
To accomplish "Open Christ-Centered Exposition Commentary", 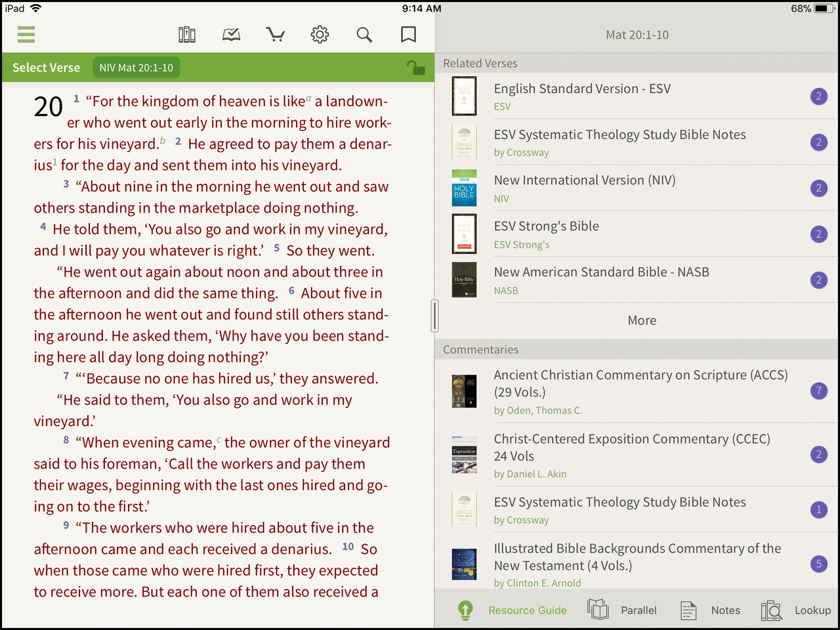I will [x=637, y=455].
